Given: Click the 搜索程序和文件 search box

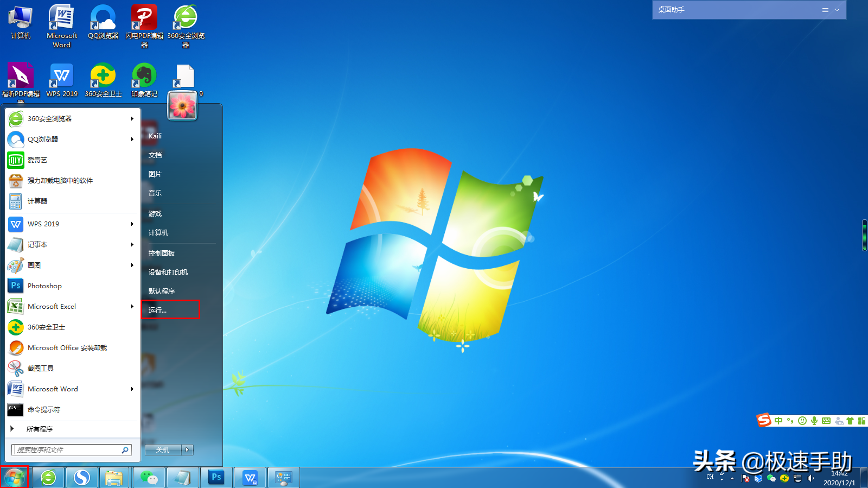Looking at the screenshot, I should point(68,450).
